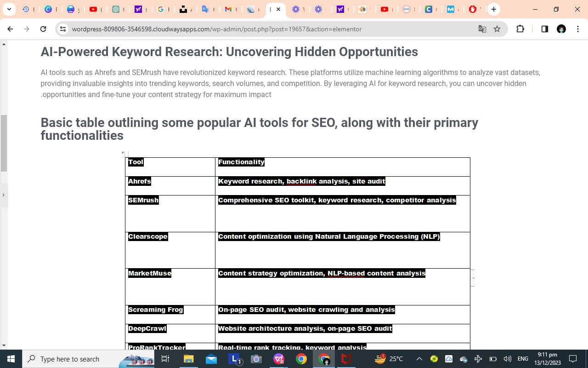Open the clock showing 9:11 pm
588x368 pixels.
(x=547, y=359)
